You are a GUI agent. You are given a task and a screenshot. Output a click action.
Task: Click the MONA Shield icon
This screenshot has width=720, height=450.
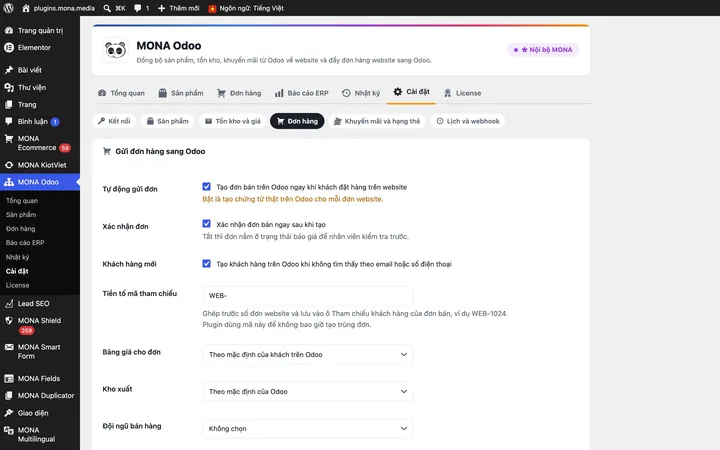9,321
